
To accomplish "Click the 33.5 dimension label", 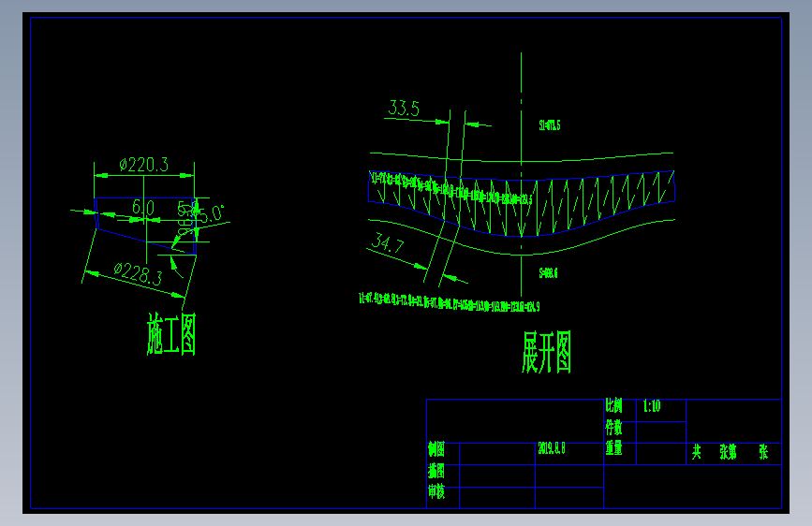I will click(404, 109).
